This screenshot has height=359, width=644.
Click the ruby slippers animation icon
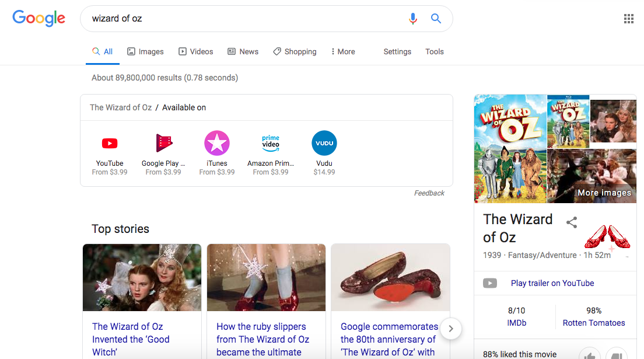coord(607,237)
